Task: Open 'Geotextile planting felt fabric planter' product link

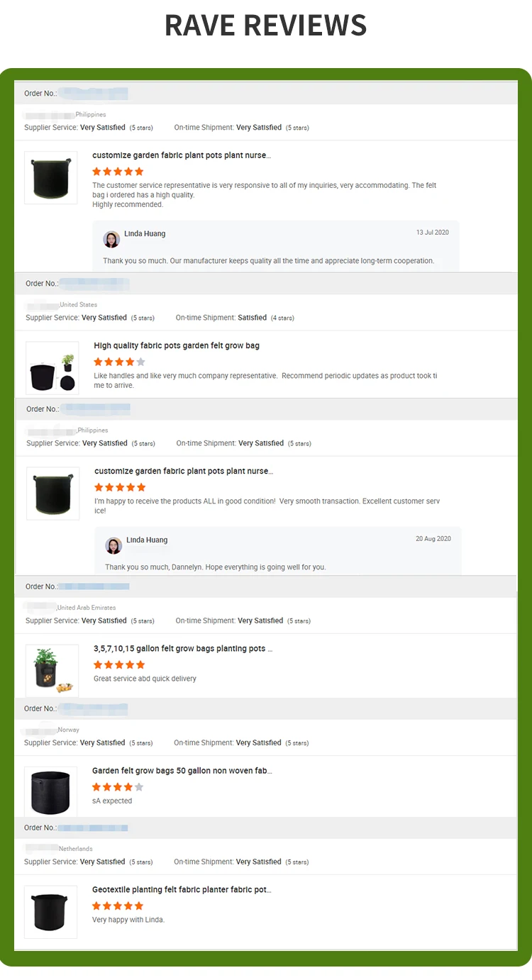Action: [182, 889]
